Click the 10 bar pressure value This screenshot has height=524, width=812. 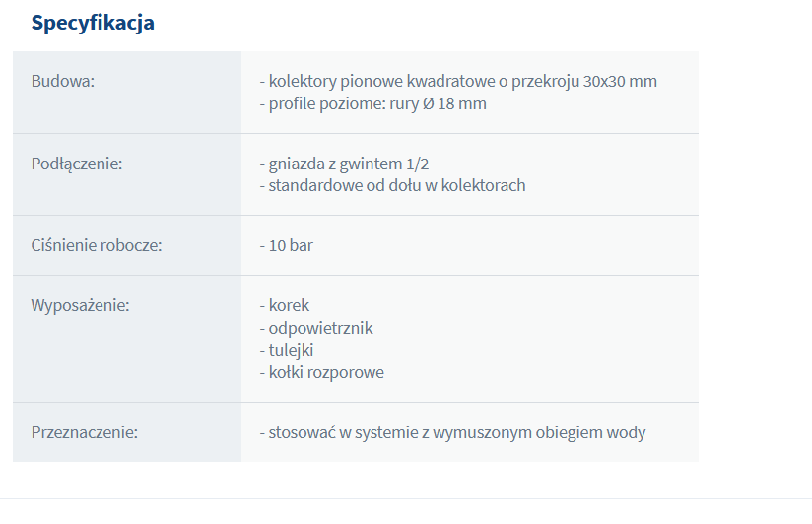287,245
